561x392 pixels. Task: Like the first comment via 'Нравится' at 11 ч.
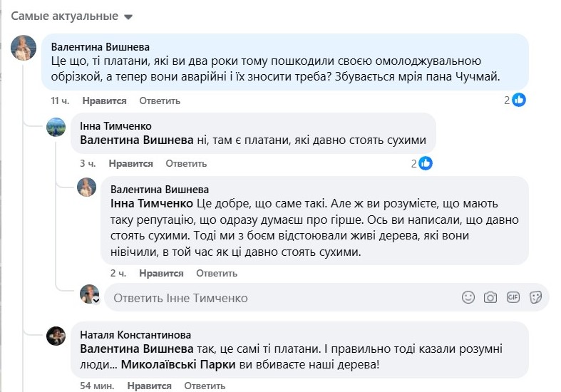[104, 101]
